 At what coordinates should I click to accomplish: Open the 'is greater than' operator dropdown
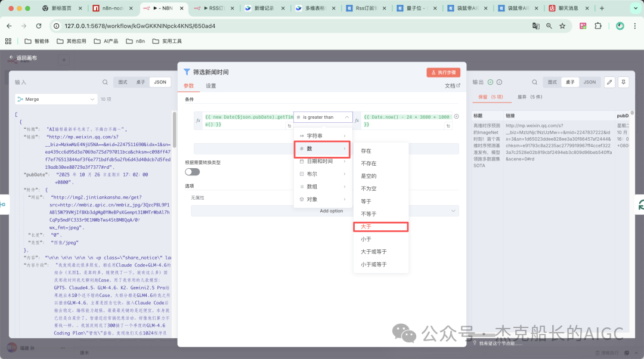pos(323,117)
